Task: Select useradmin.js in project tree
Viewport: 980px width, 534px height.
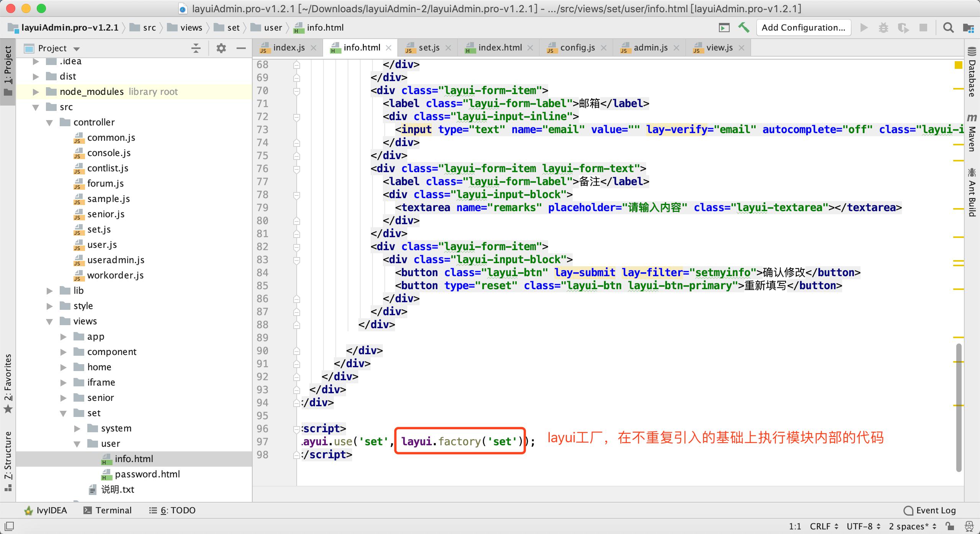Action: pos(116,260)
